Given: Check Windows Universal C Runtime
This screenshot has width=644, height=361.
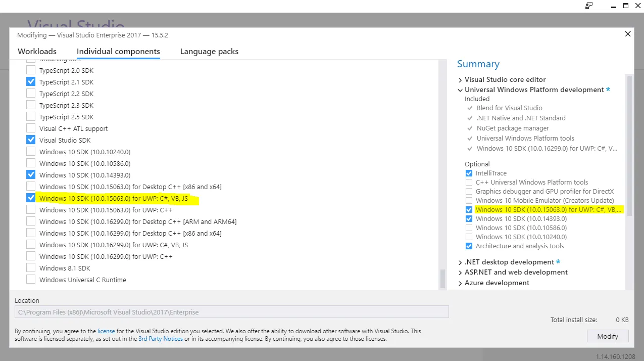Looking at the screenshot, I should (x=30, y=280).
